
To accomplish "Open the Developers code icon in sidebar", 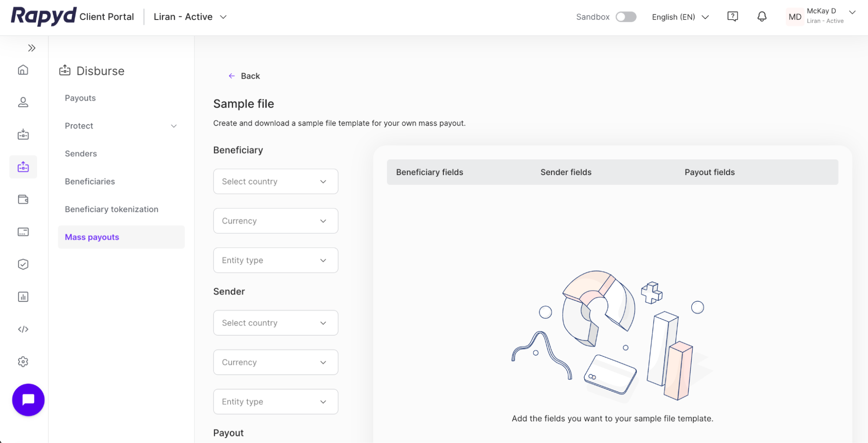I will pos(23,329).
